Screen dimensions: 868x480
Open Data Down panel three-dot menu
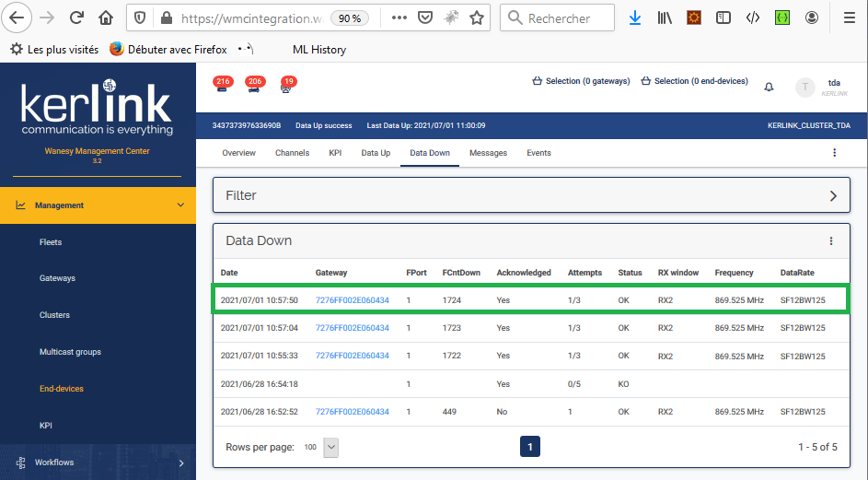click(x=830, y=241)
